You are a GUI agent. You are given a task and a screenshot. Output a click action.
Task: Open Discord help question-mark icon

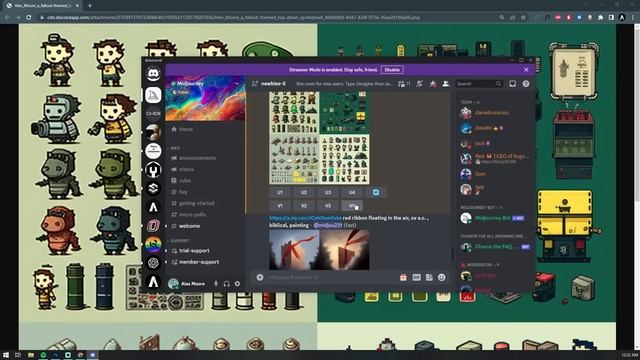(526, 84)
